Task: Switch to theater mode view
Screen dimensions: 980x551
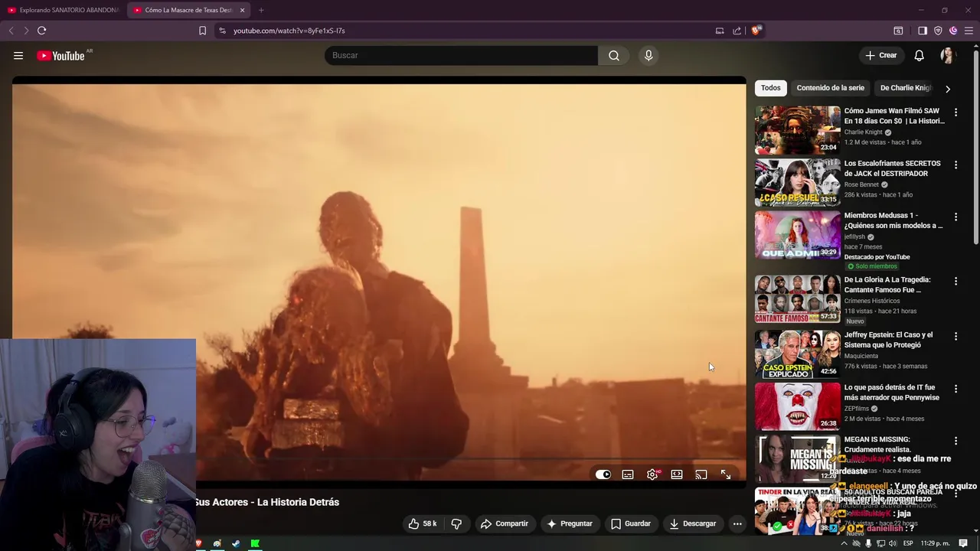Action: (x=677, y=474)
